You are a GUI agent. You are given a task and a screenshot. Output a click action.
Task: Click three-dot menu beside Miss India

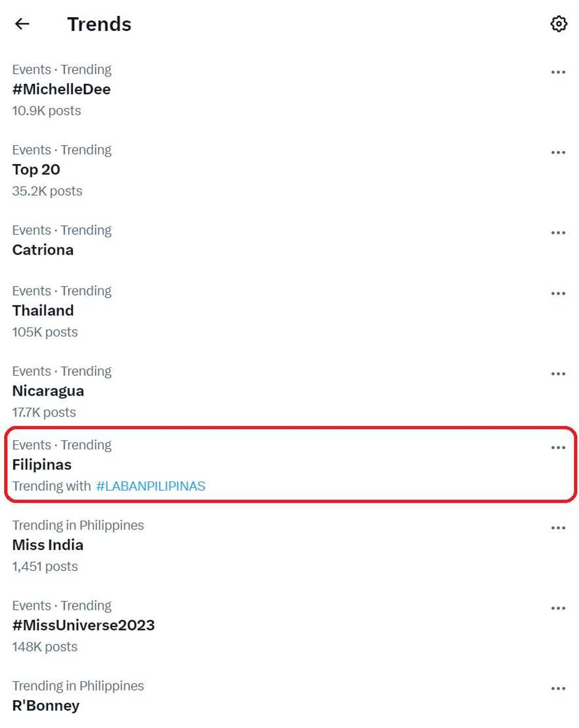558,528
